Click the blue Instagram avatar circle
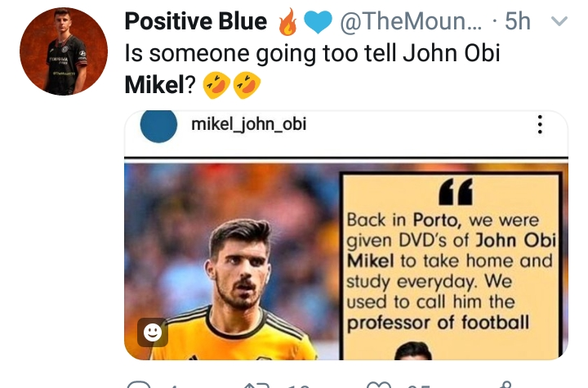588x388 pixels. click(159, 126)
